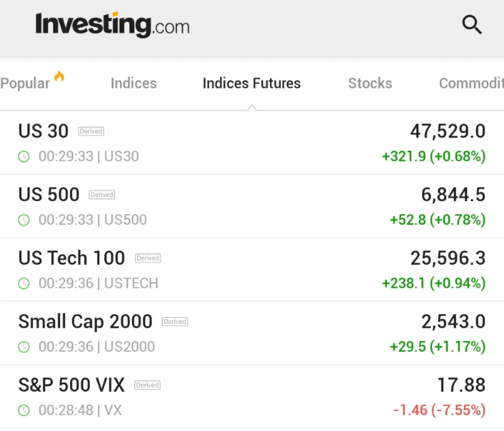The height and width of the screenshot is (431, 504).
Task: Click the Derived badge next to US 30
Action: point(91,131)
